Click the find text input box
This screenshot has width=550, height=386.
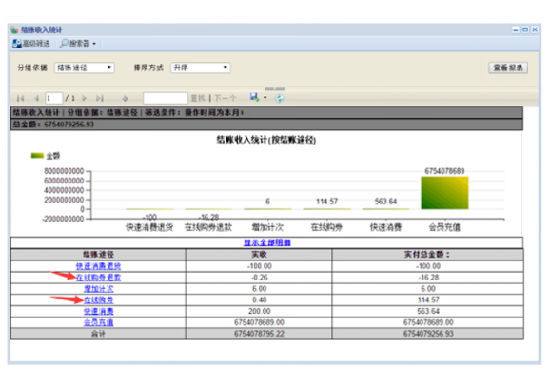tap(165, 98)
